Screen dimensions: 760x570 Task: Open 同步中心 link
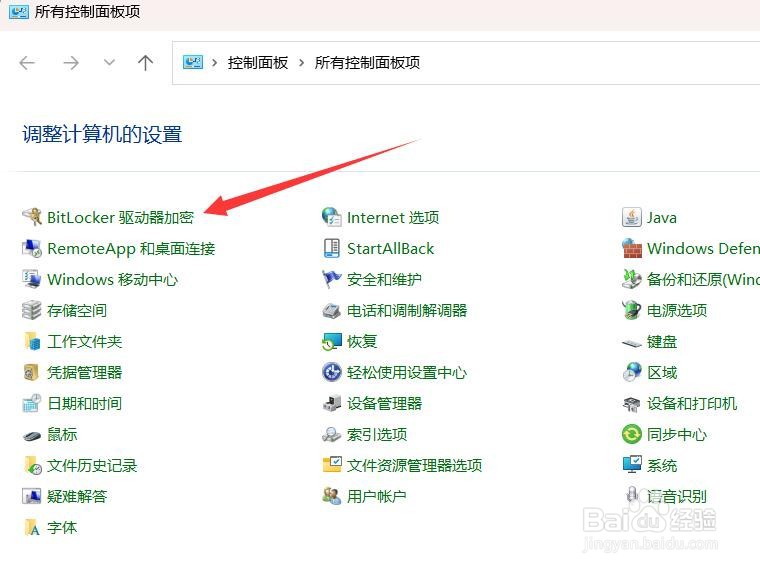pyautogui.click(x=677, y=435)
